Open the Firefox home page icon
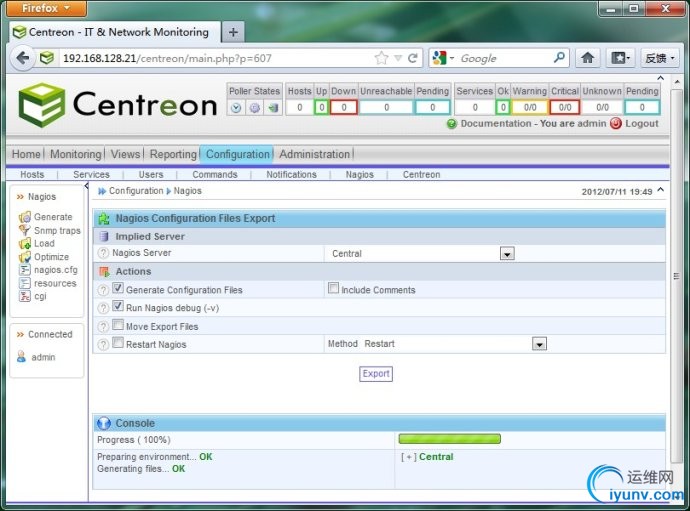This screenshot has height=511, width=690. point(587,58)
